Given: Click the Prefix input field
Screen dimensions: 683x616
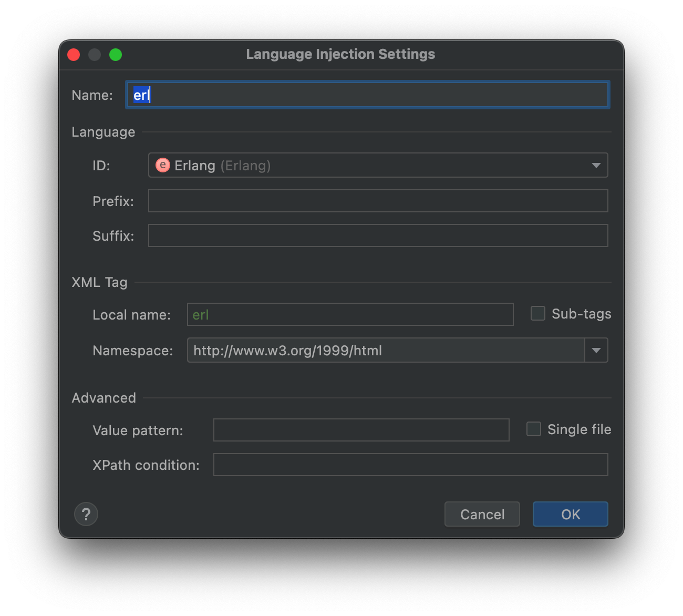Looking at the screenshot, I should pos(378,201).
